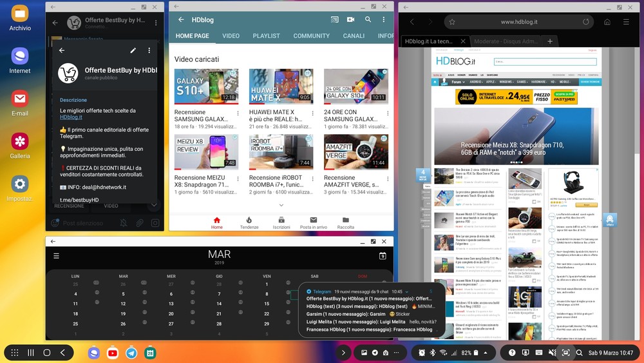Play the 24 ORE CON GALAXY S10e video thumbnail
Image resolution: width=644 pixels, height=363 pixels.
(x=355, y=86)
